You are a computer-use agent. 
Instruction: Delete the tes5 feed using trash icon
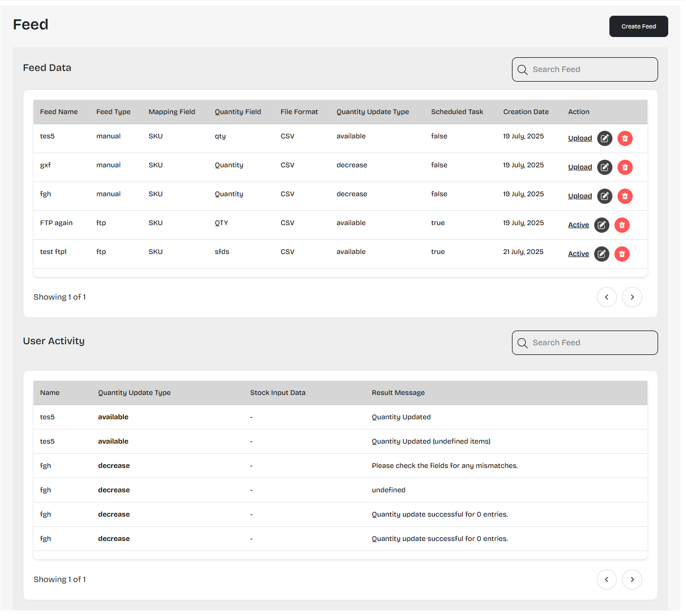coord(625,138)
